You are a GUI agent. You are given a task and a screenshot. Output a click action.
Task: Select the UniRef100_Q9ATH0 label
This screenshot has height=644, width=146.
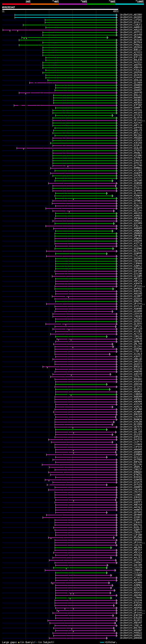pyautogui.click(x=131, y=65)
